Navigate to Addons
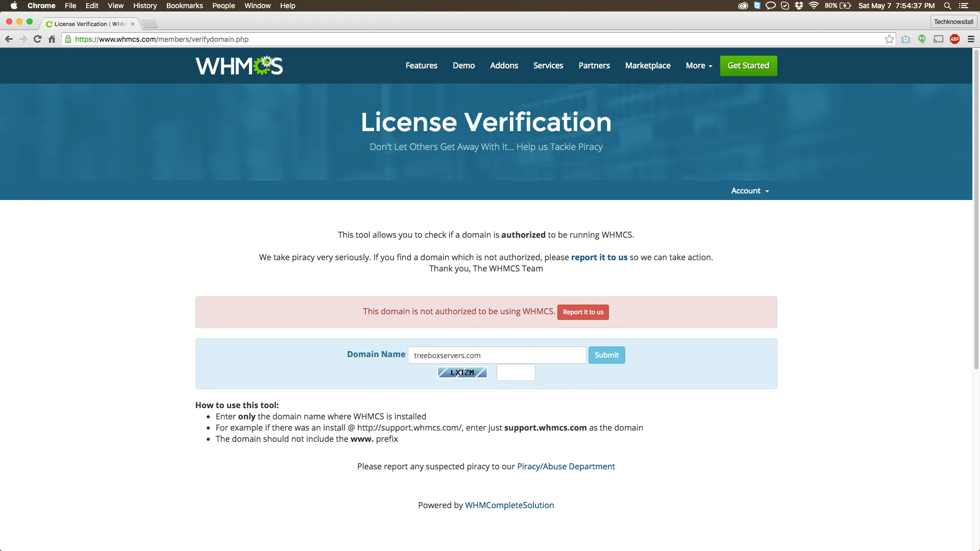The image size is (980, 551). [504, 66]
